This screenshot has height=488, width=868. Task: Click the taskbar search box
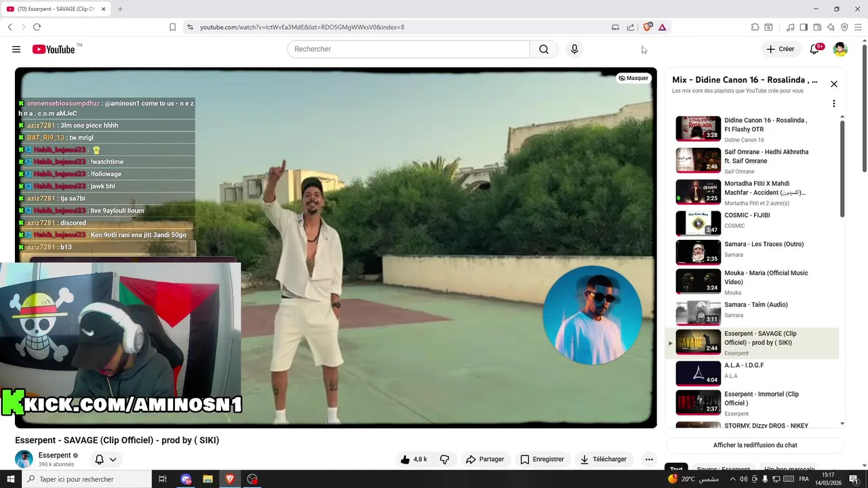[x=87, y=479]
